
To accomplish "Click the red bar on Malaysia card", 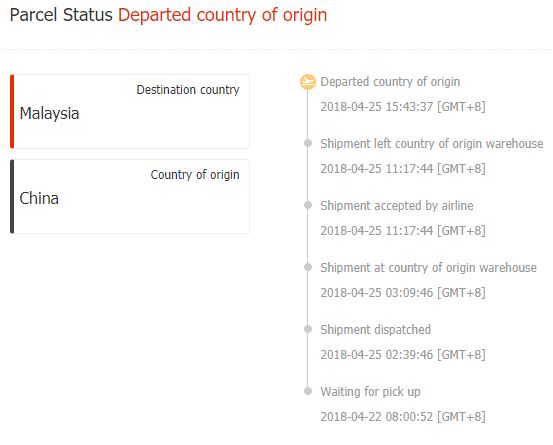I will point(12,111).
